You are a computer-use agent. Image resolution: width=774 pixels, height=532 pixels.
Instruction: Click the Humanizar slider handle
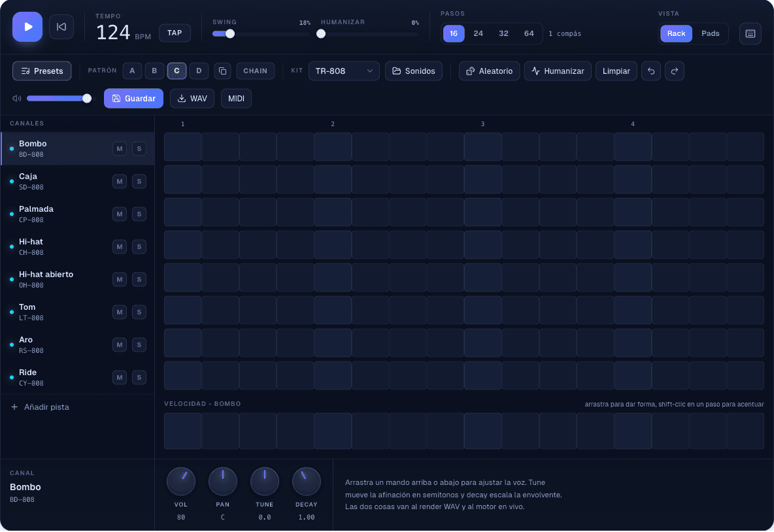click(x=321, y=34)
